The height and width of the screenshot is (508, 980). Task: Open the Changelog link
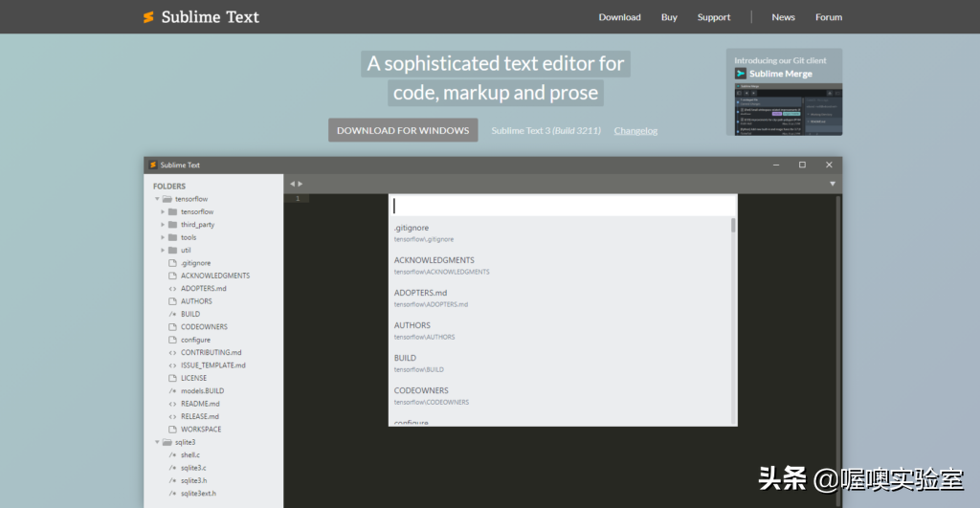point(635,131)
